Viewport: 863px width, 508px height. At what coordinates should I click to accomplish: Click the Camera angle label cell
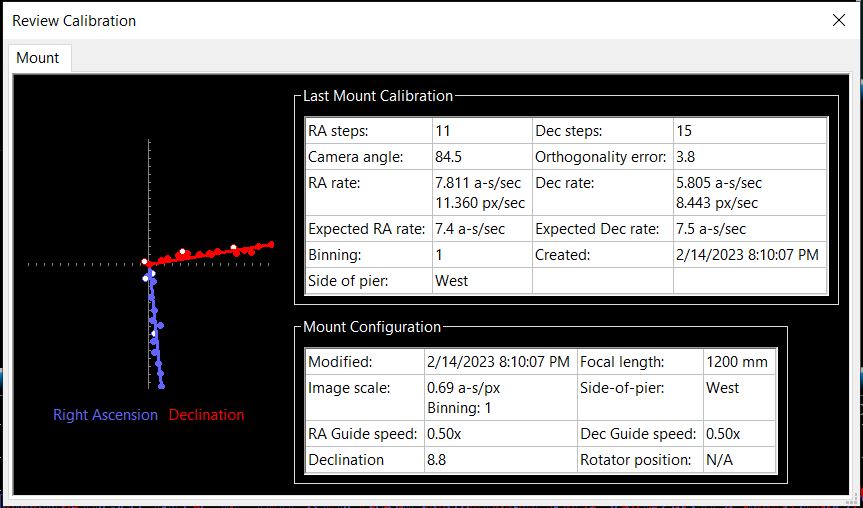(x=369, y=157)
